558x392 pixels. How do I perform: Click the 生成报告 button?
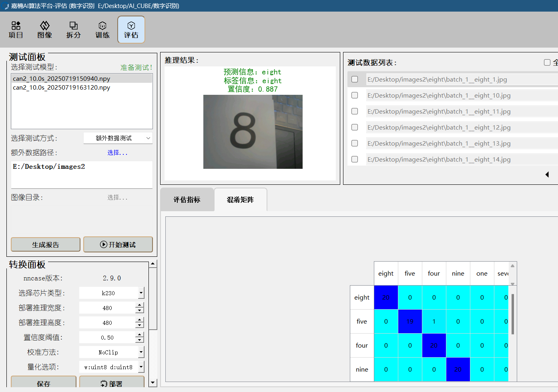[46, 244]
